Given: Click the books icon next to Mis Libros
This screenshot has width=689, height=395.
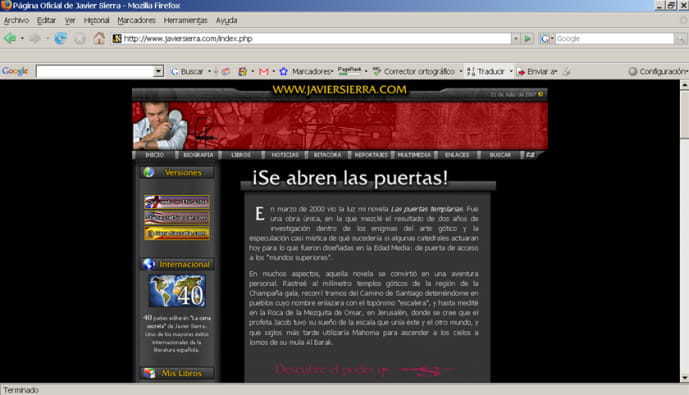Looking at the screenshot, I should pyautogui.click(x=149, y=373).
